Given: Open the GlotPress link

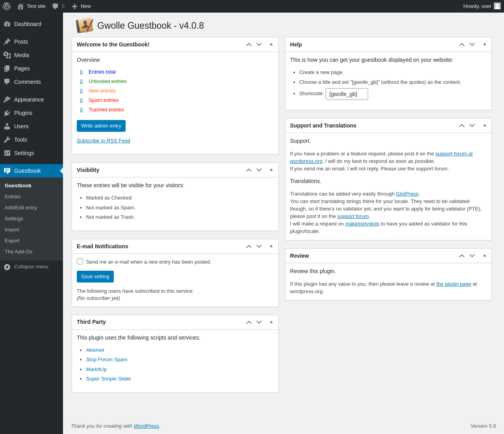Looking at the screenshot, I should (407, 194).
